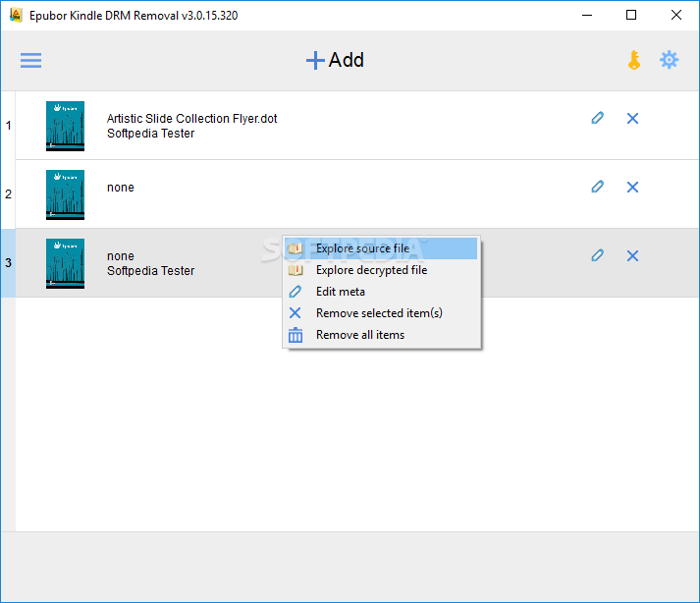The width and height of the screenshot is (700, 603).
Task: Click row number 1
Action: [9, 126]
